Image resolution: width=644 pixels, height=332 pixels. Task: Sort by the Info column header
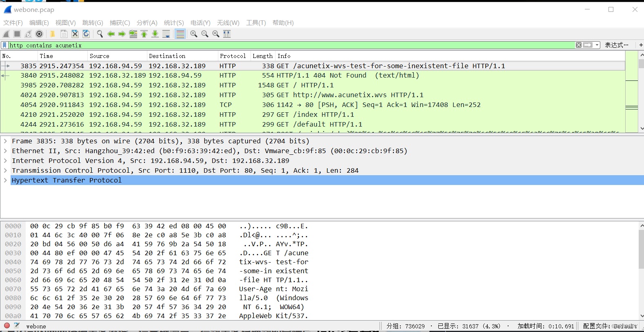tap(450, 56)
